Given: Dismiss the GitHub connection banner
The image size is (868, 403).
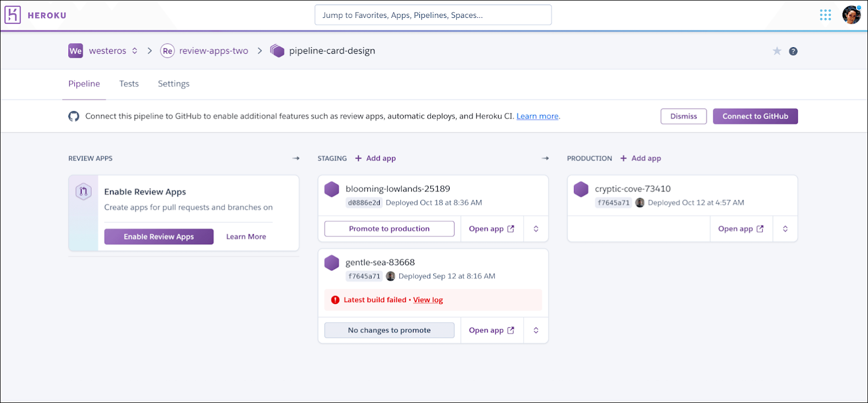Looking at the screenshot, I should (684, 116).
